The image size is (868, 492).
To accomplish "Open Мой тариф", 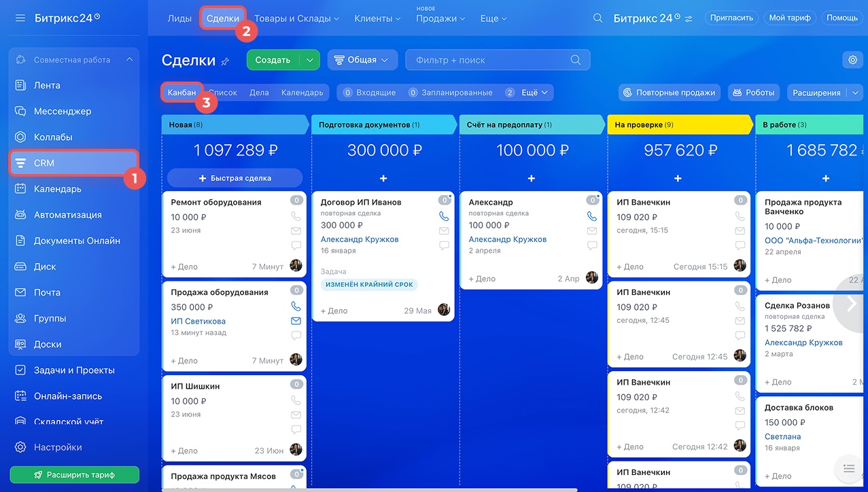I will [x=790, y=18].
